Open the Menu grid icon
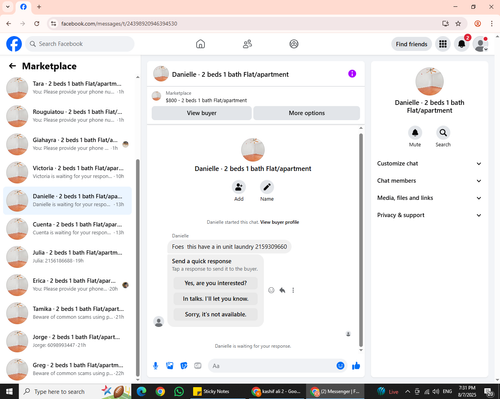Screen dimensions: 500x399 click(443, 44)
